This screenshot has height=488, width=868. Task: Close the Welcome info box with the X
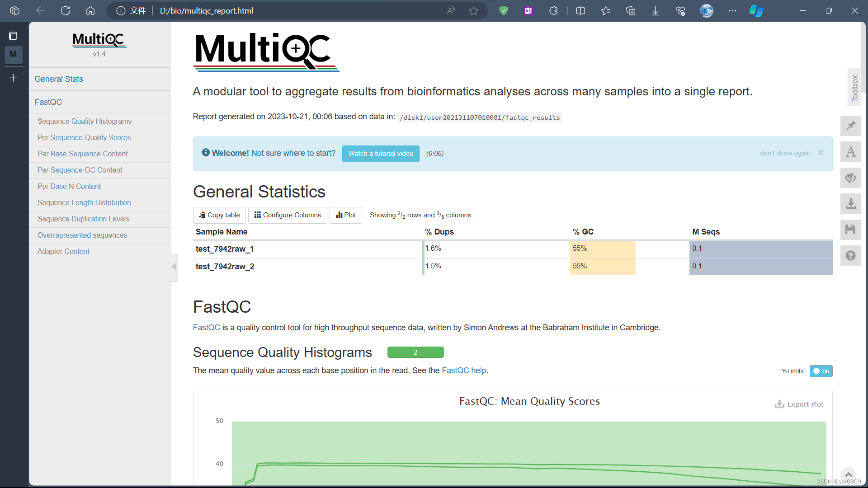(821, 152)
